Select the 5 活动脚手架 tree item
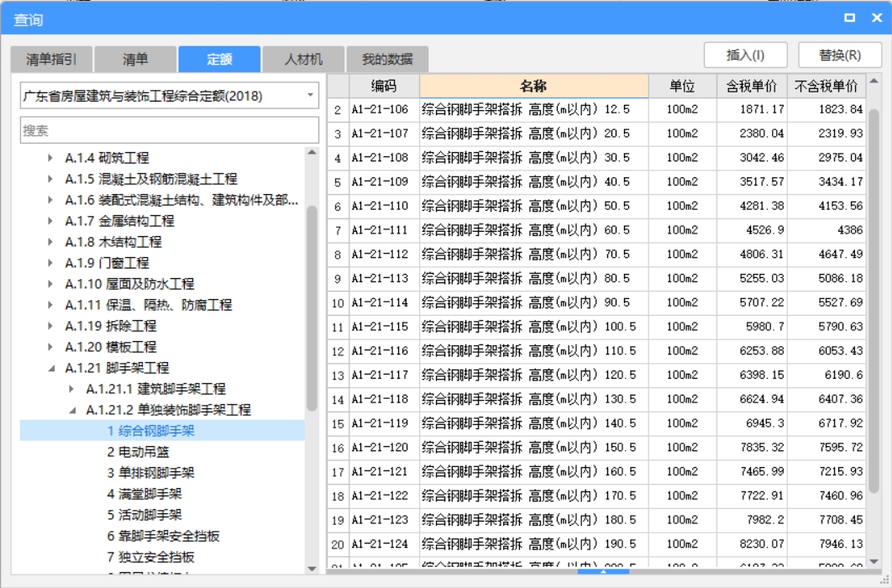This screenshot has height=588, width=892. (144, 515)
